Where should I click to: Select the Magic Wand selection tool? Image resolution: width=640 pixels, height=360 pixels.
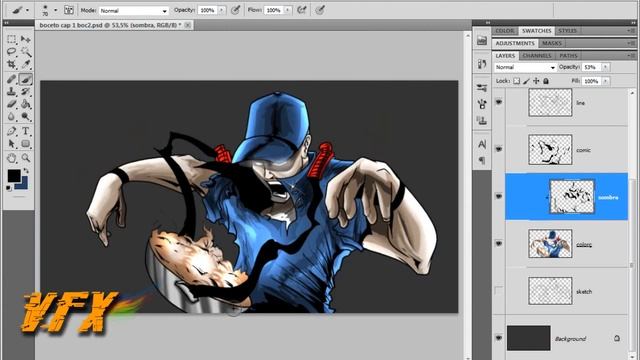[26, 51]
